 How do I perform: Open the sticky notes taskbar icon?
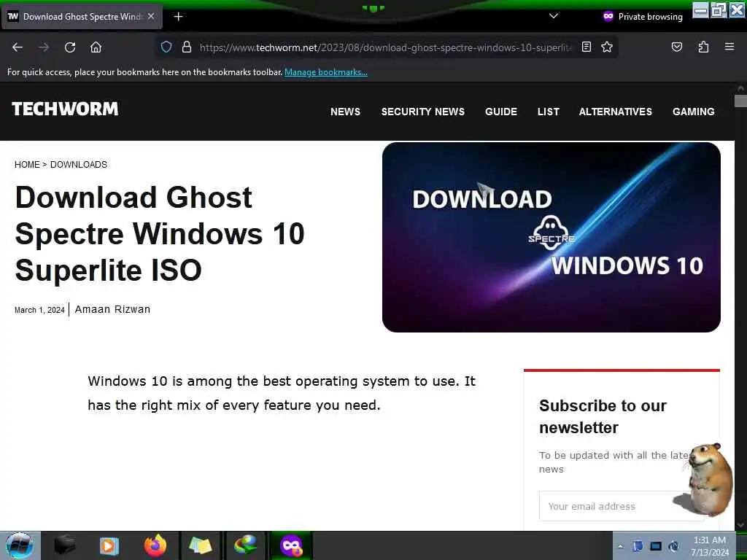pos(201,545)
